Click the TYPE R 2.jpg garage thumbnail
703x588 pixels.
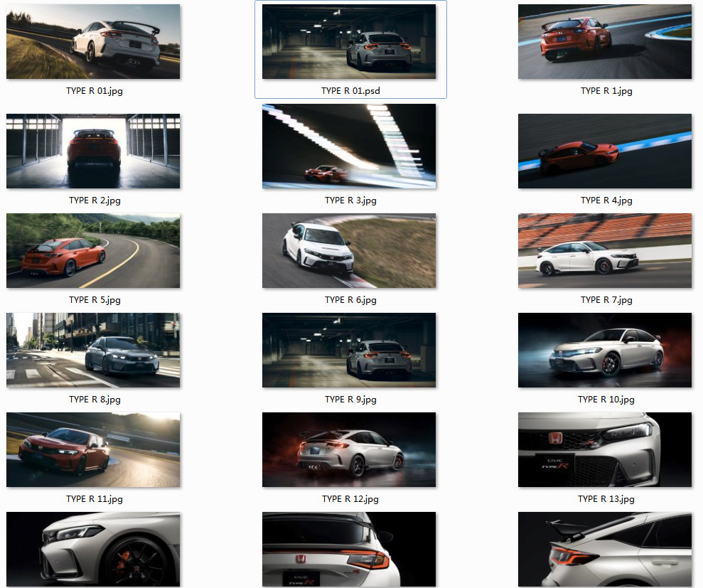(x=93, y=151)
